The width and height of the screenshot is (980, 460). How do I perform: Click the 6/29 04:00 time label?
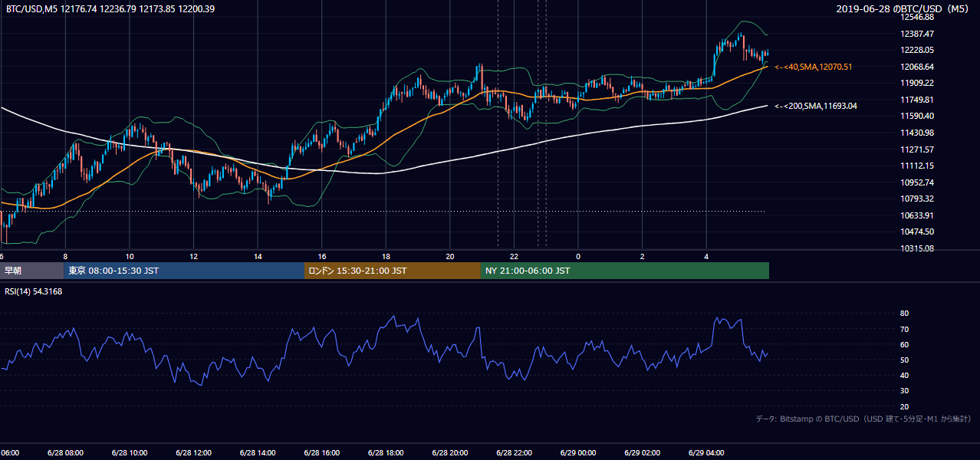tap(706, 453)
